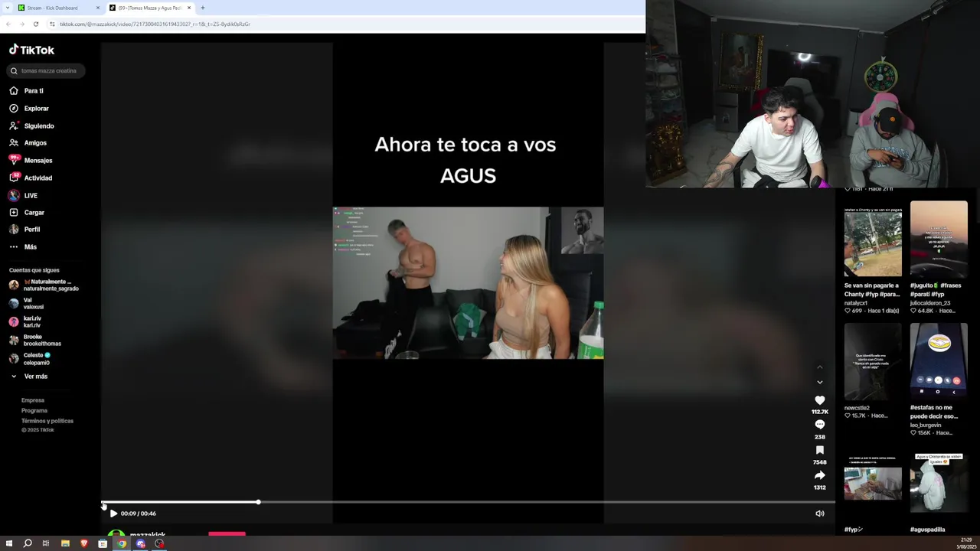Open the Empresa footer link
The height and width of the screenshot is (551, 980).
pos(33,400)
